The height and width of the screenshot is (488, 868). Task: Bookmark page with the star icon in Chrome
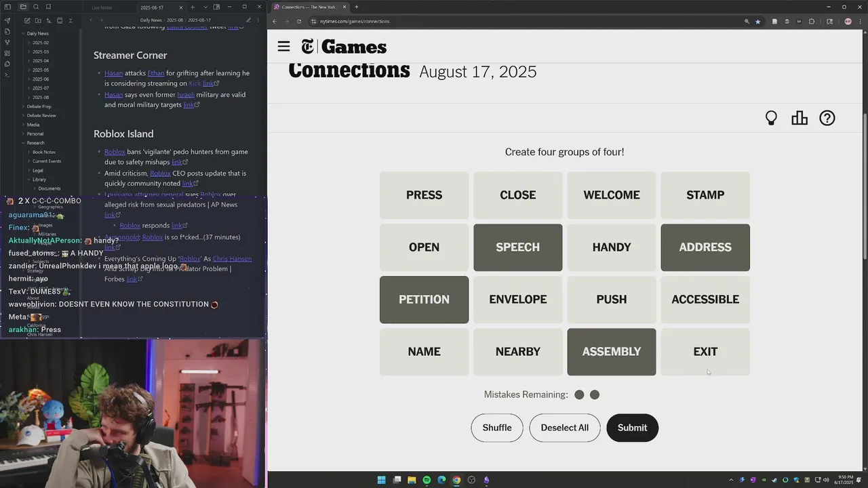coord(757,21)
